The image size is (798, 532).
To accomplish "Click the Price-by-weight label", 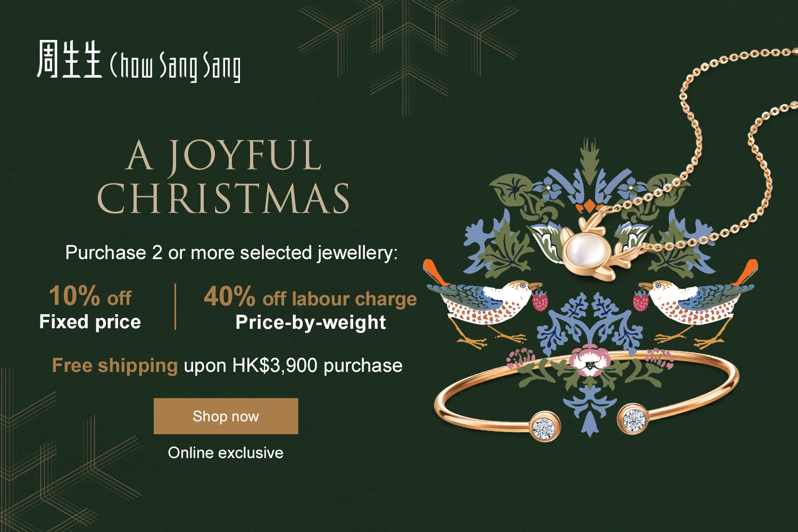I will tap(311, 322).
